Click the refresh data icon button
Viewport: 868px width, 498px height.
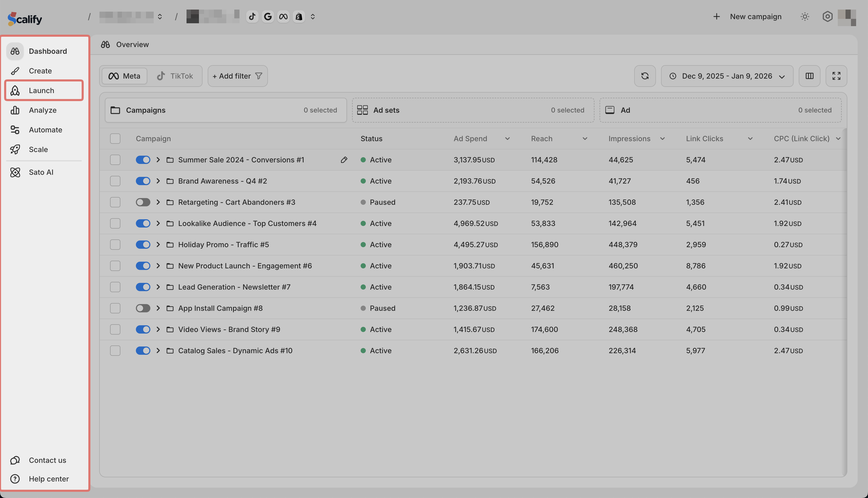point(645,76)
